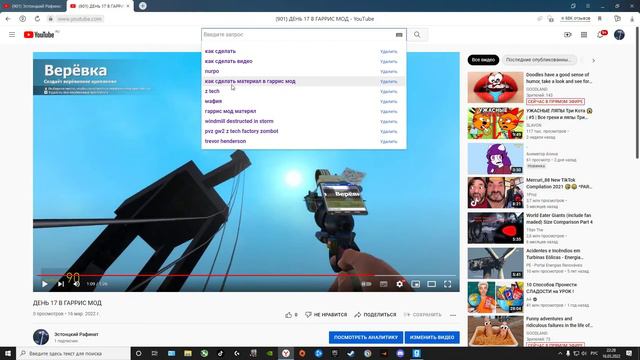Open more actions three-dot menu under video
640x360 pixels.
click(453, 315)
